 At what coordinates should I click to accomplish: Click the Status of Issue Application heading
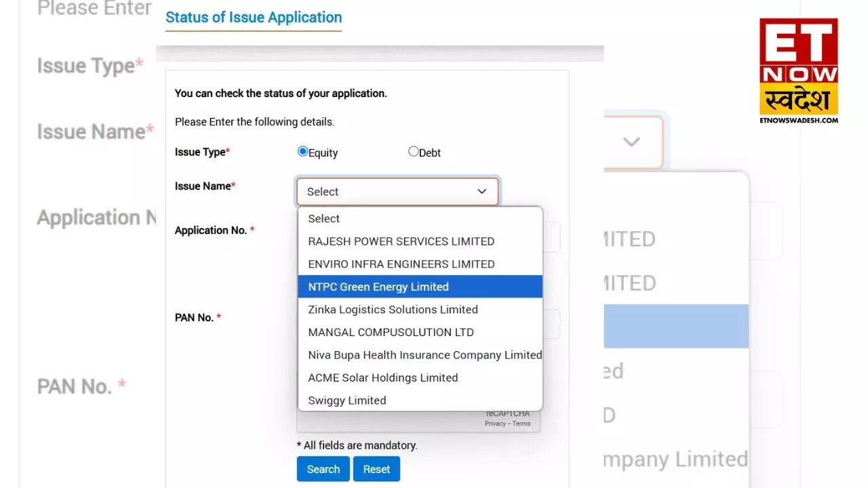click(x=254, y=18)
